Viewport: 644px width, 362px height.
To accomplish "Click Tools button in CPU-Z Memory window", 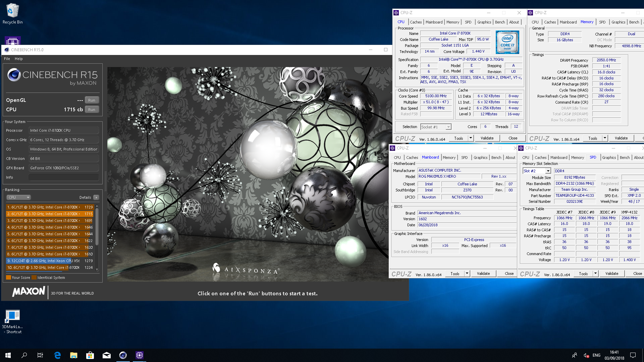I will (593, 138).
